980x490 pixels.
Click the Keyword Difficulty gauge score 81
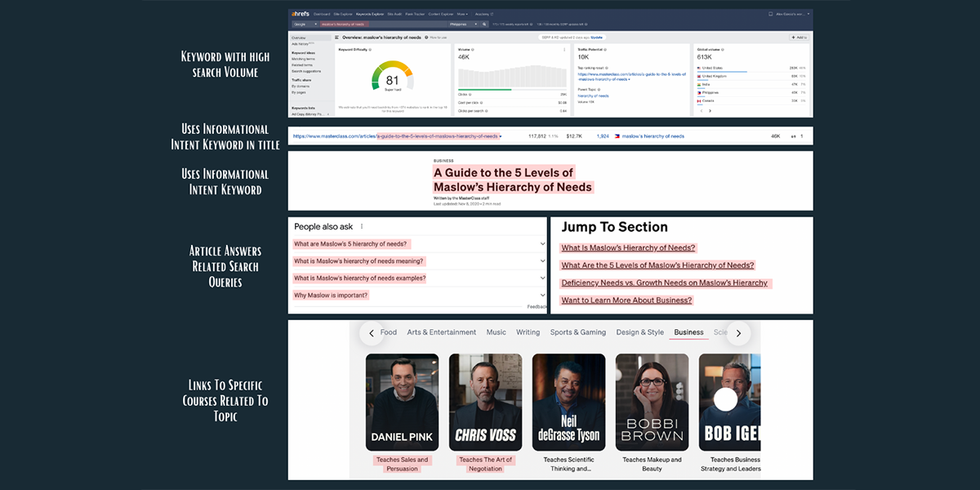[x=393, y=80]
